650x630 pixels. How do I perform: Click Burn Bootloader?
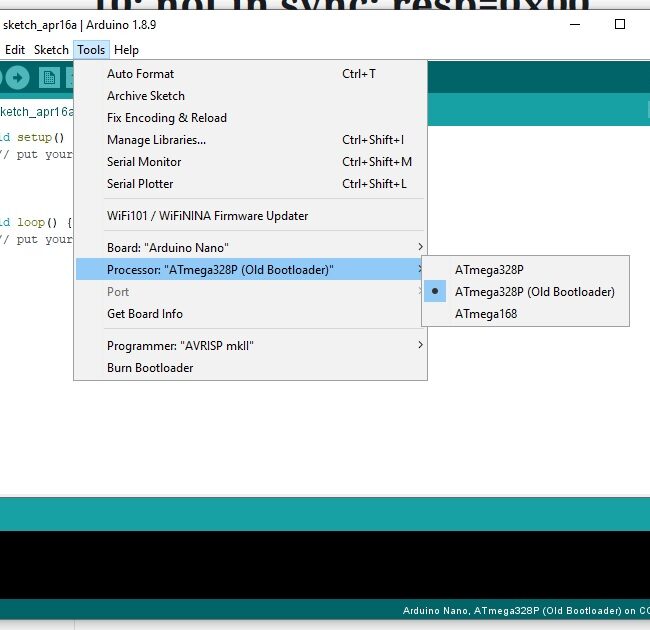click(250, 368)
